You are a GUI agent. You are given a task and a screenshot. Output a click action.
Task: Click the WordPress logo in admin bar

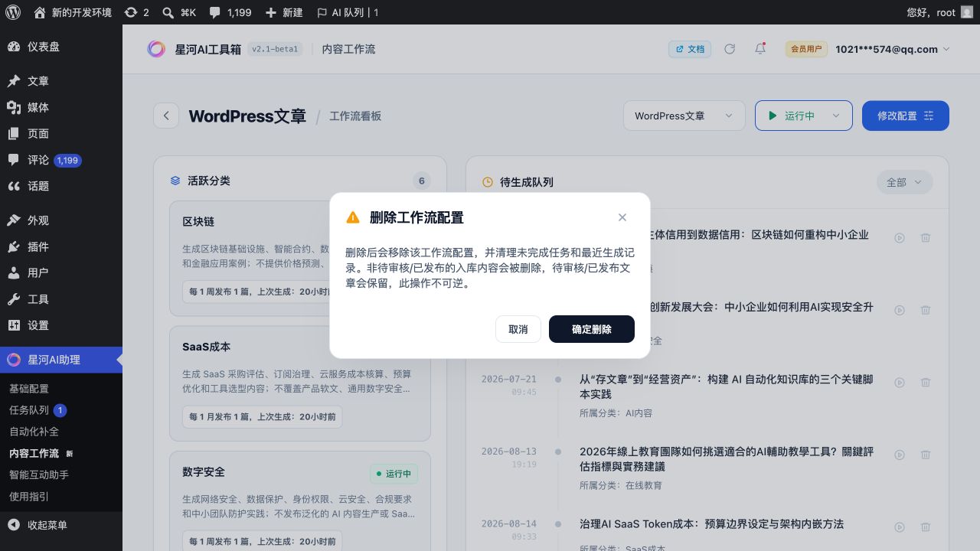[x=13, y=12]
